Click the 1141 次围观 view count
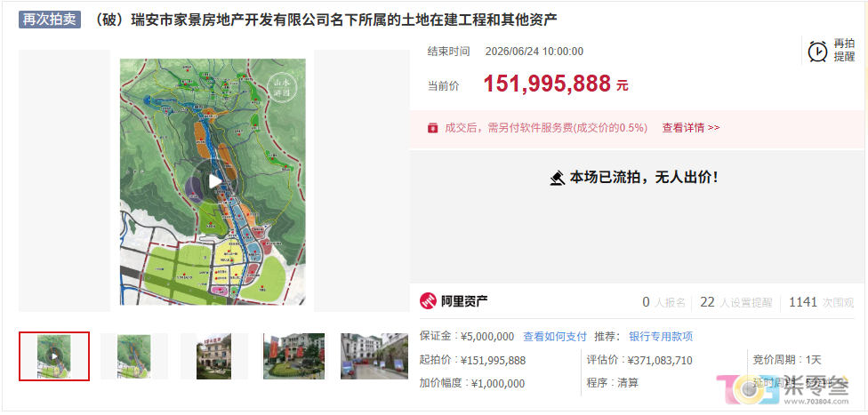The image size is (868, 415). (x=822, y=302)
